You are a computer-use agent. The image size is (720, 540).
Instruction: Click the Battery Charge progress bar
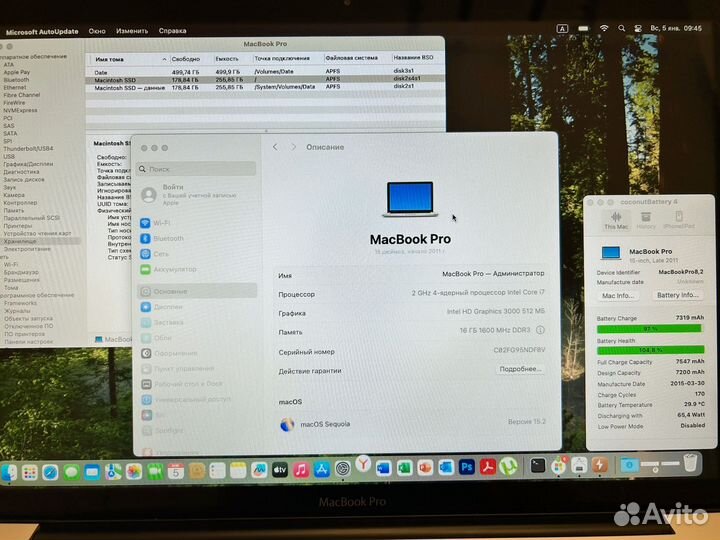click(x=649, y=329)
